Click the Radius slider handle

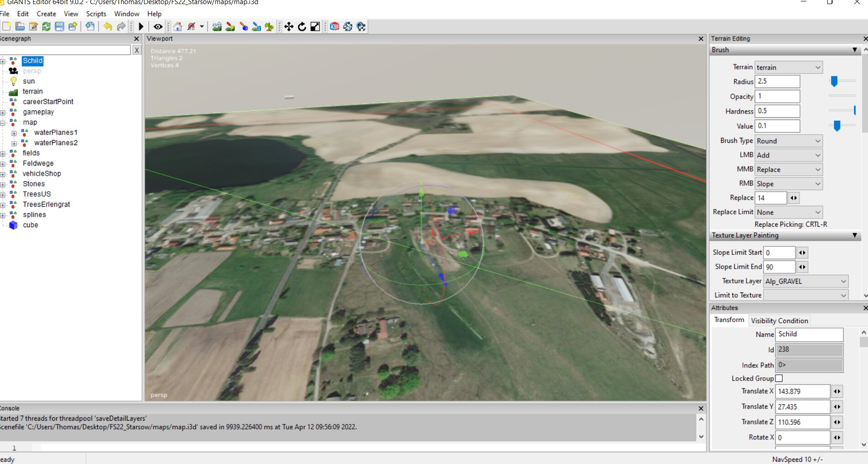click(834, 81)
